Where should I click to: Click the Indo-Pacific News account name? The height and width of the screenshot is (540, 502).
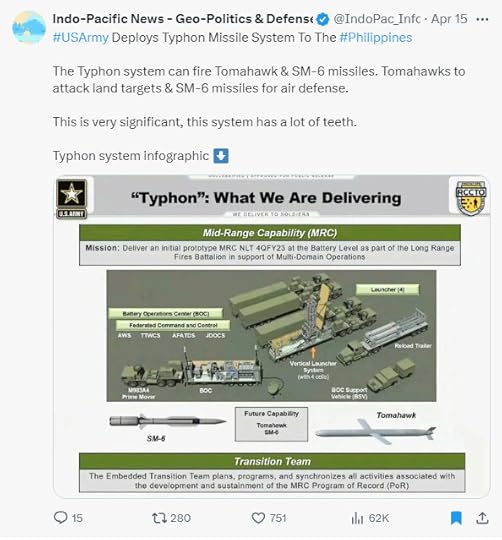[x=183, y=19]
